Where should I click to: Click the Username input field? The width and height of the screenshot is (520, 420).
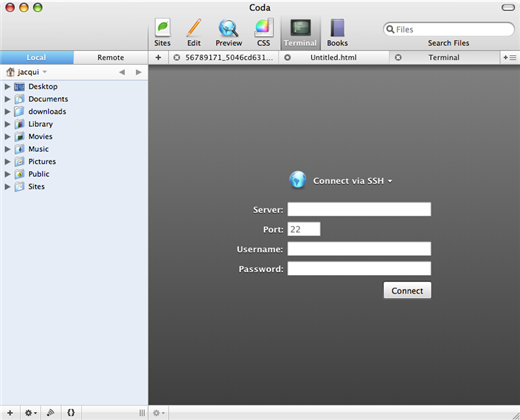click(359, 249)
